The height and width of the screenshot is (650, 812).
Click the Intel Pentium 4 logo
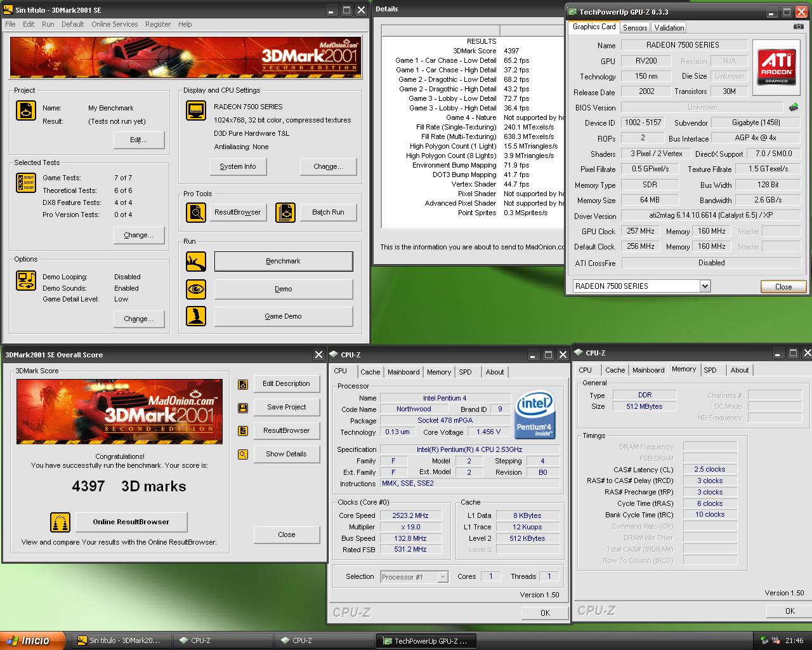[535, 415]
